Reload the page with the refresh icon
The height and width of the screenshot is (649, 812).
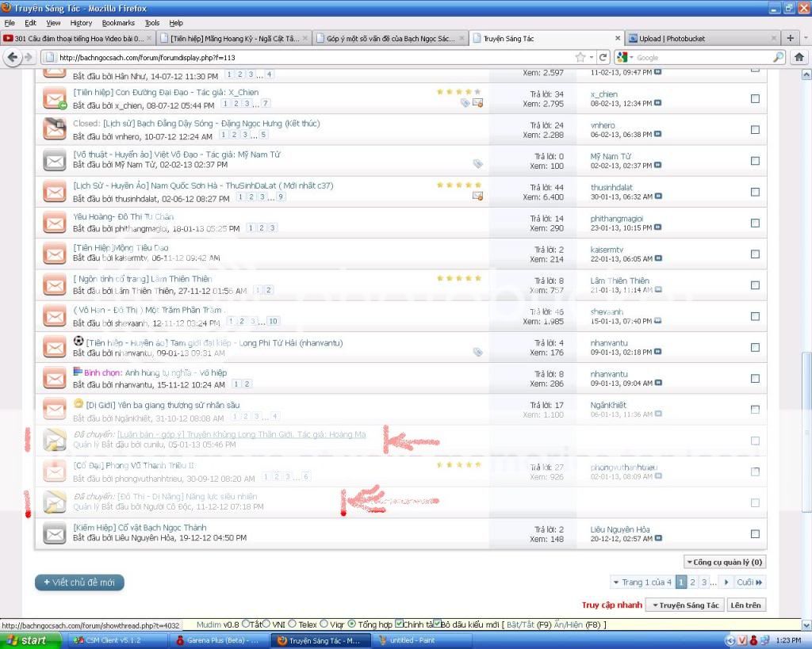click(x=603, y=57)
